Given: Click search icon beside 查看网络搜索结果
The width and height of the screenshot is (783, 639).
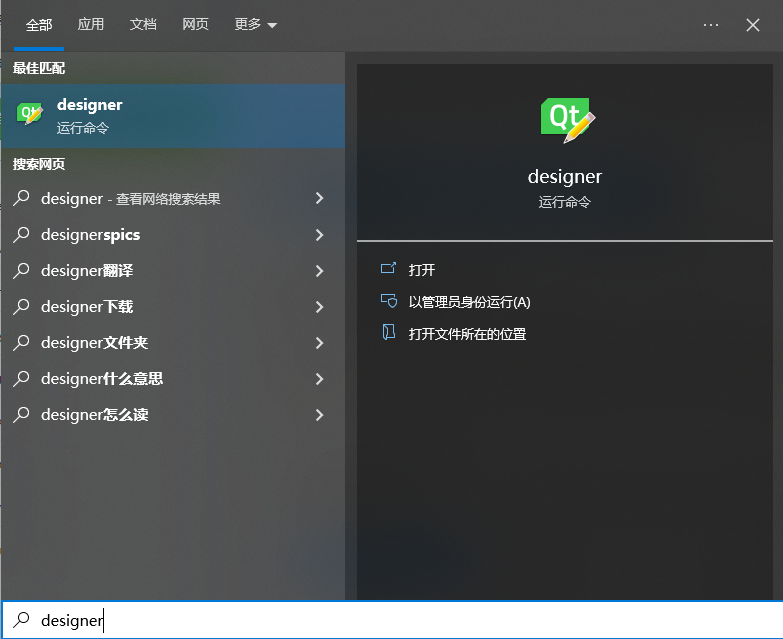Looking at the screenshot, I should (x=21, y=198).
